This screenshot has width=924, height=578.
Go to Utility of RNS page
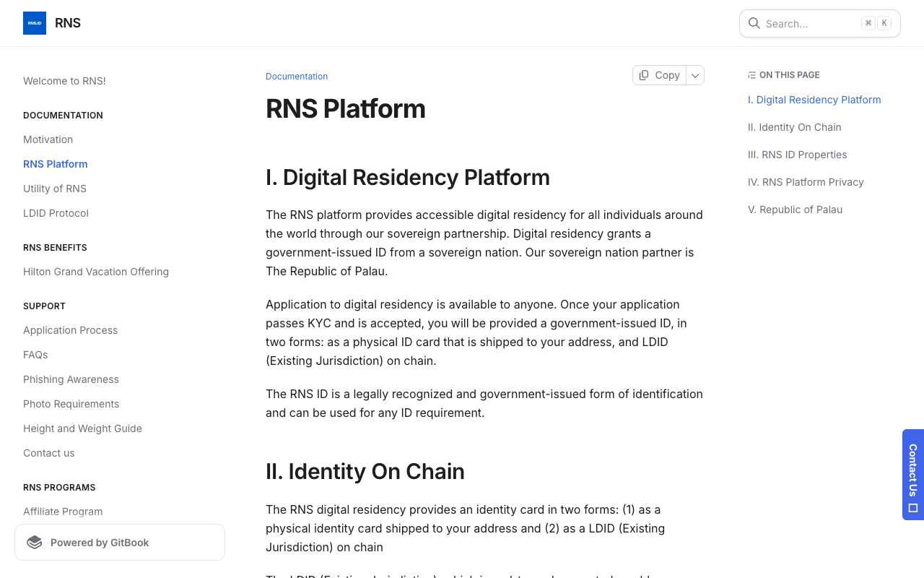(x=55, y=189)
